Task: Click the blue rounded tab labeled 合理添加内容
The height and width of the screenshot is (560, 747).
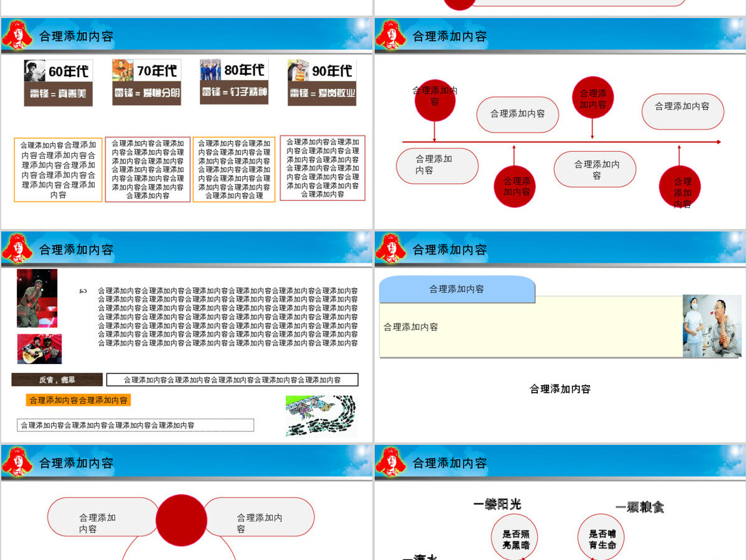Action: coord(457,289)
